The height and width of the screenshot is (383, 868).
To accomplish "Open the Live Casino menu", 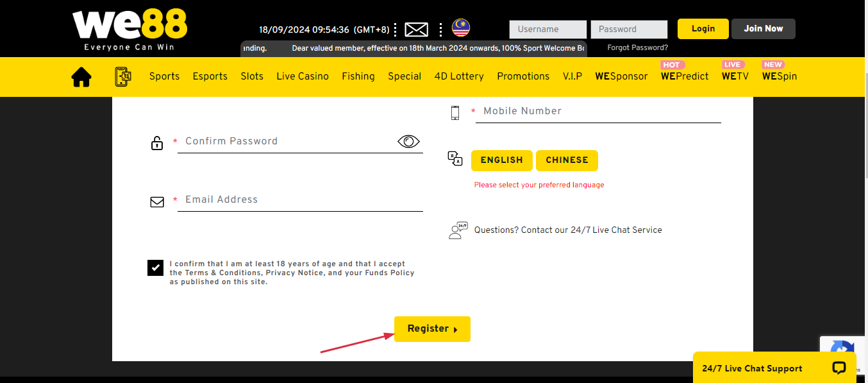I will 303,76.
